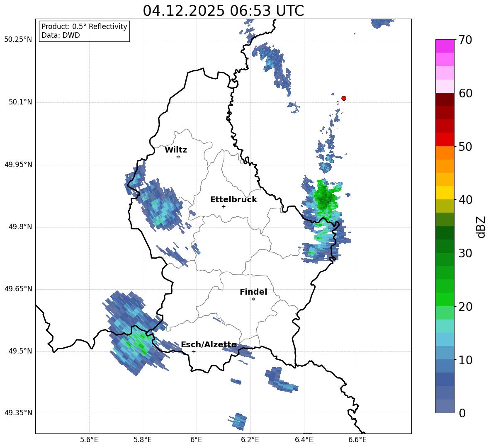
Task: Click the dBZ colorbar axis label
Action: (481, 227)
